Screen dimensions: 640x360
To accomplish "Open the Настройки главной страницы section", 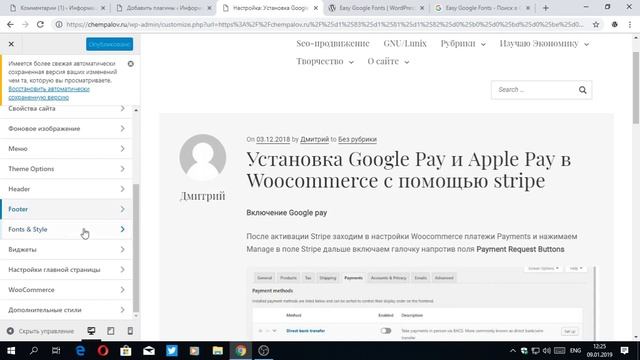I will tap(66, 269).
